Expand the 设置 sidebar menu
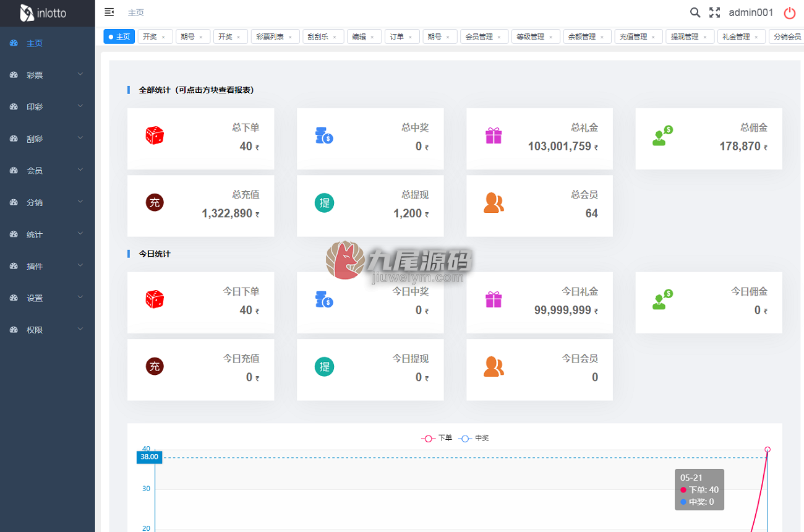The width and height of the screenshot is (804, 532). (48, 298)
